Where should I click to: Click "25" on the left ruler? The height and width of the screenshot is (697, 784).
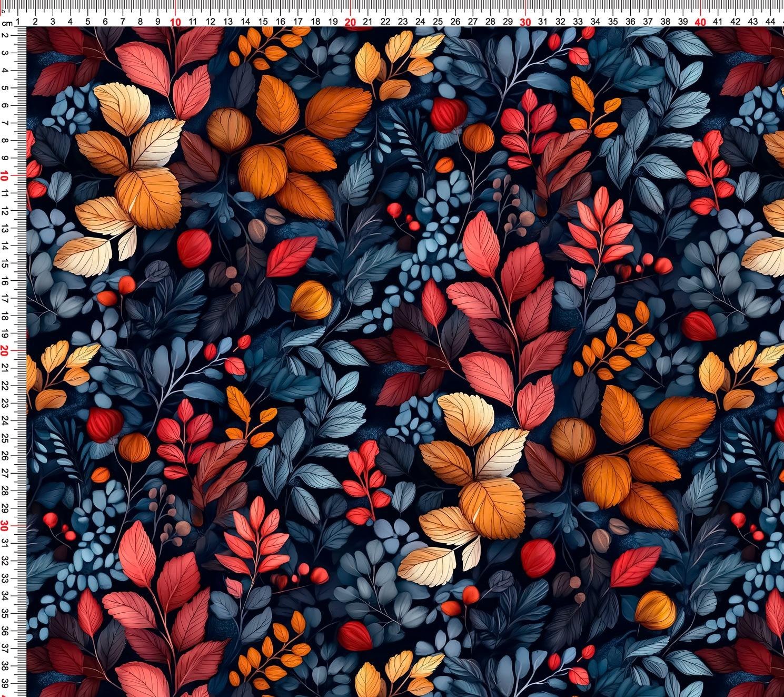point(4,438)
